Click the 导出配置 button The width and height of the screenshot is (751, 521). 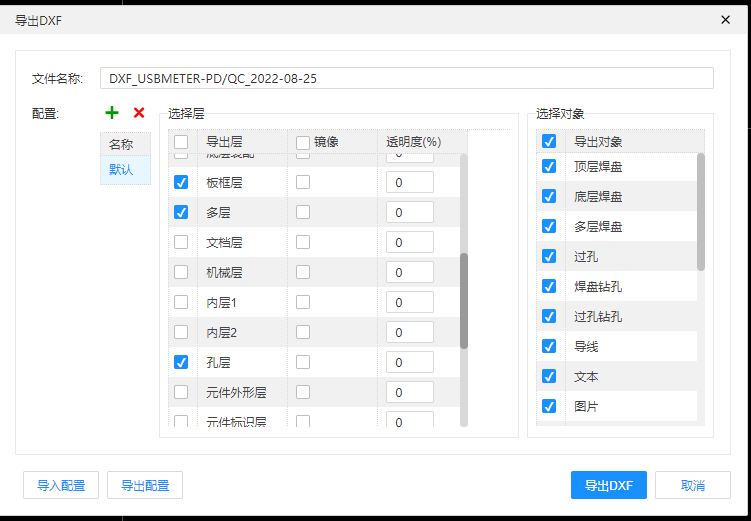point(145,485)
